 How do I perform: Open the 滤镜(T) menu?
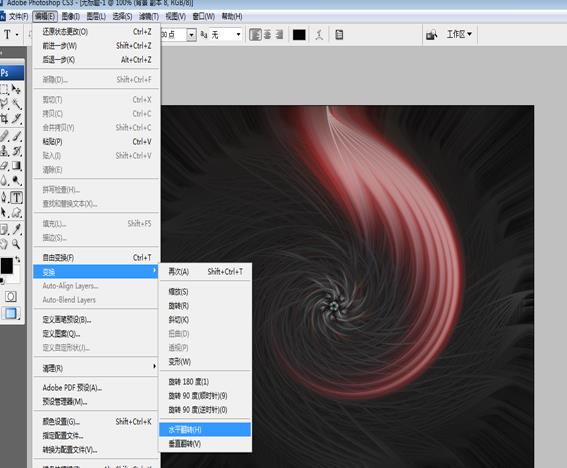point(149,16)
